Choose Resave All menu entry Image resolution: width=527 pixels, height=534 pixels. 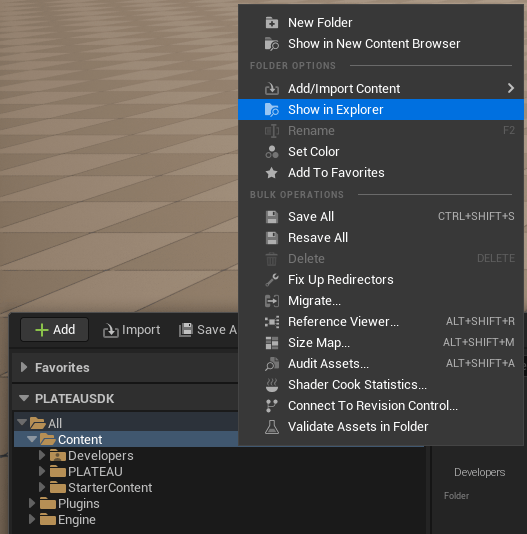tap(381, 238)
